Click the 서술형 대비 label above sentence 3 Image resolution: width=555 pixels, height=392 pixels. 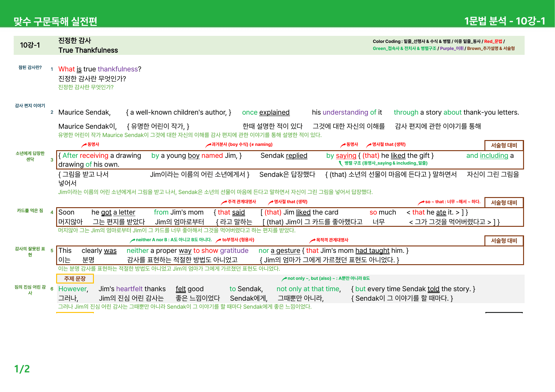tap(504, 146)
